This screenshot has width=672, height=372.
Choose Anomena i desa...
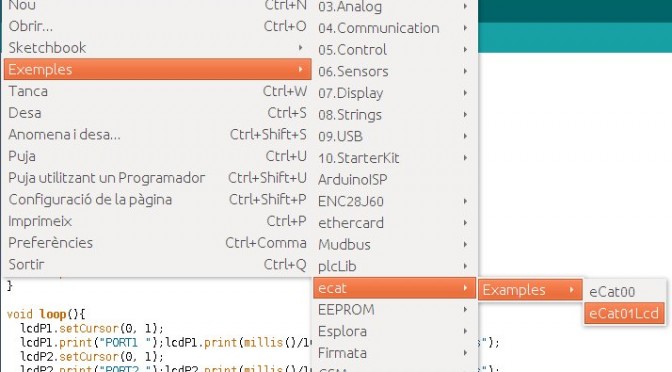[157, 135]
